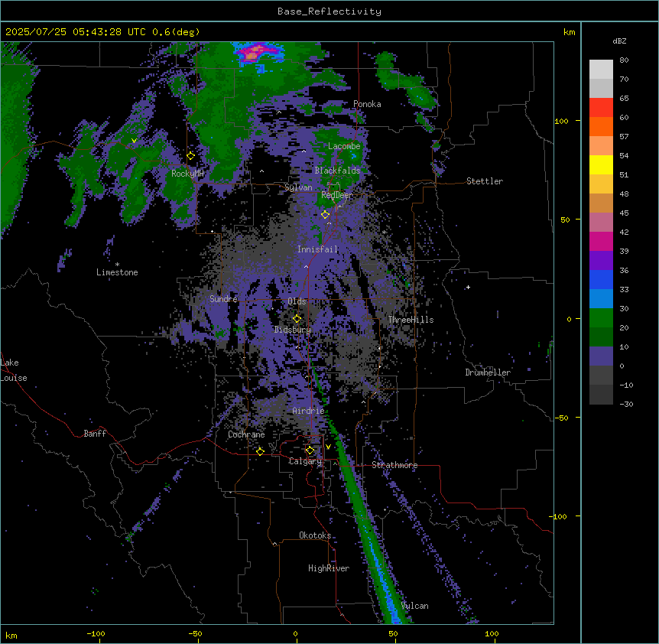Click the Banff town label
This screenshot has width=659, height=644.
tap(95, 434)
